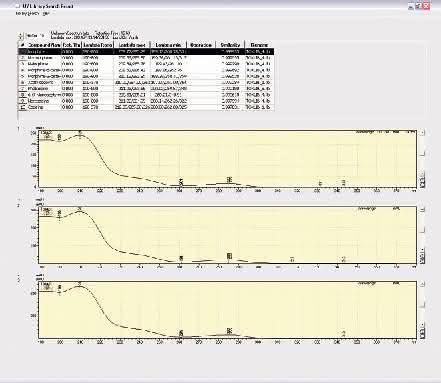Click the Hit No. spinner arrows

click(21, 35)
